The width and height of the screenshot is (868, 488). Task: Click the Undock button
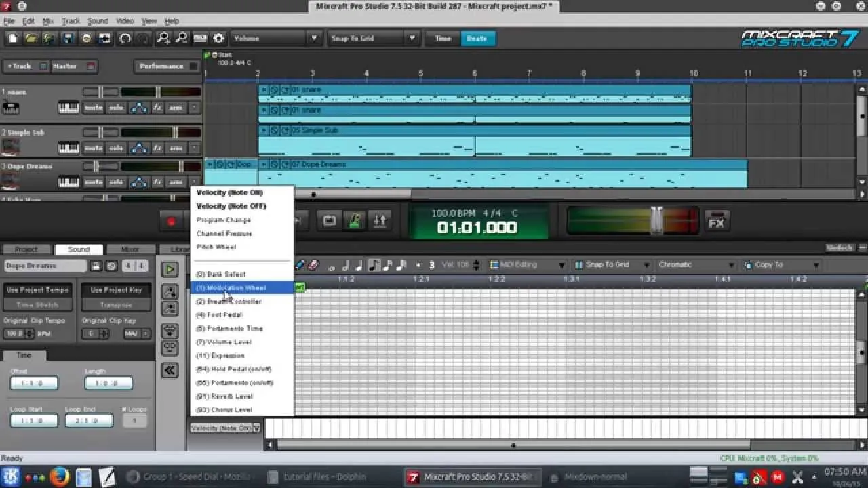pos(838,248)
